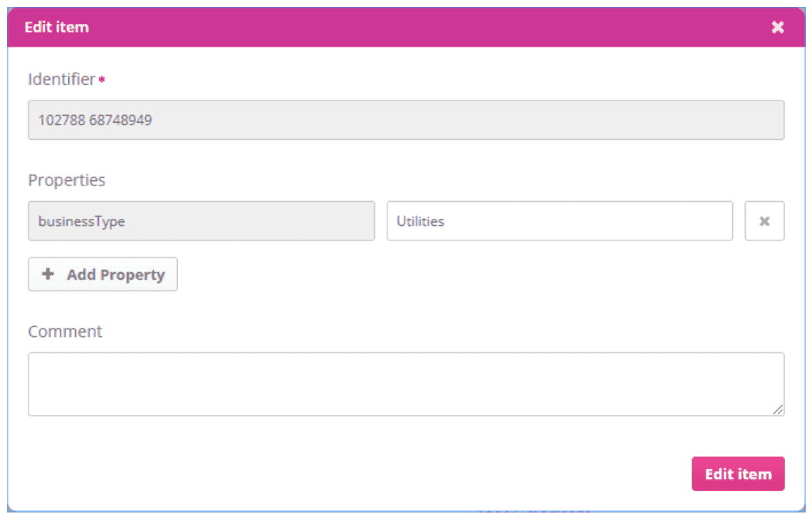The height and width of the screenshot is (521, 812).
Task: Click the pink Edit item submit button
Action: click(x=738, y=473)
